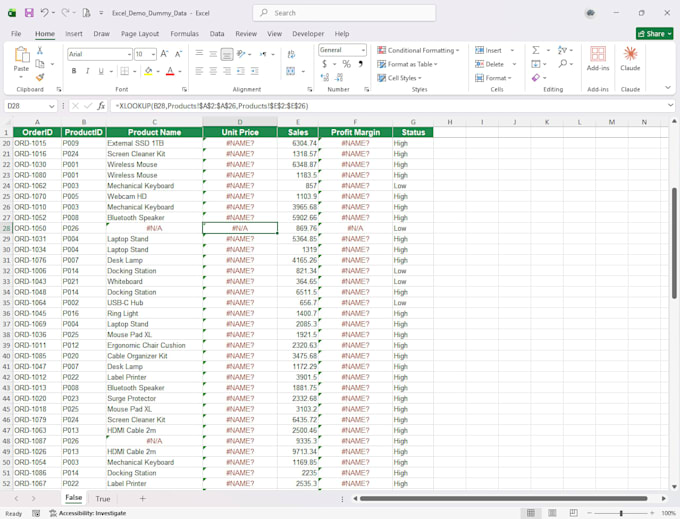Decrease font size with smaller A
Screen dimensions: 680x519
point(178,54)
